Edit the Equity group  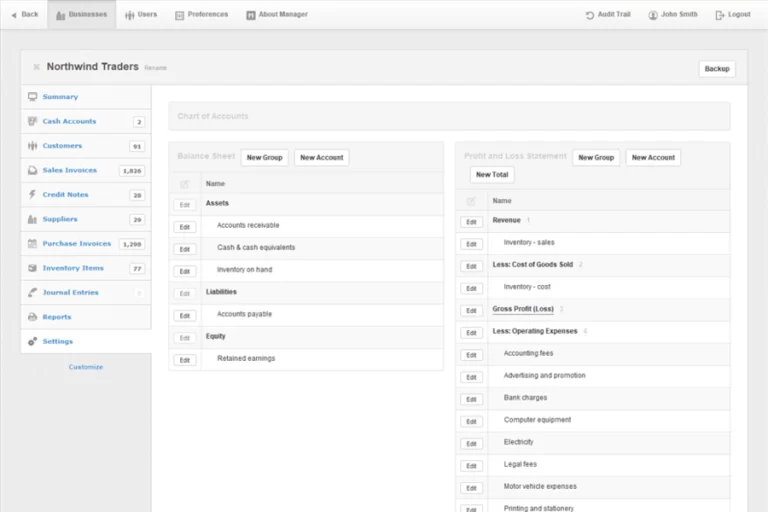coord(185,338)
